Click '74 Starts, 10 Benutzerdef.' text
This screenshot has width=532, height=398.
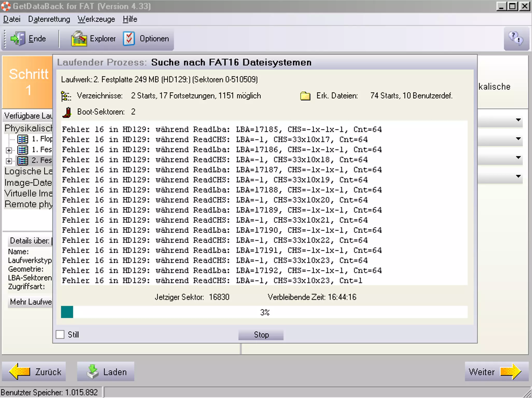[x=411, y=96]
